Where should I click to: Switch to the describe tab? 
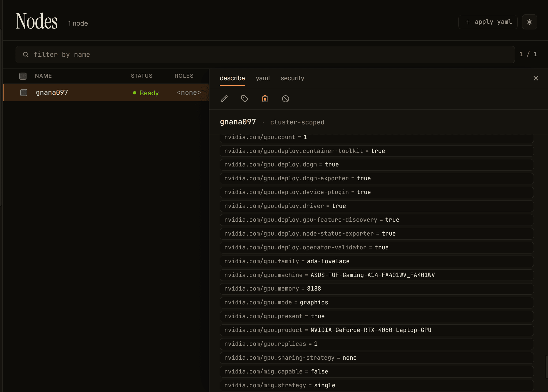click(x=232, y=78)
